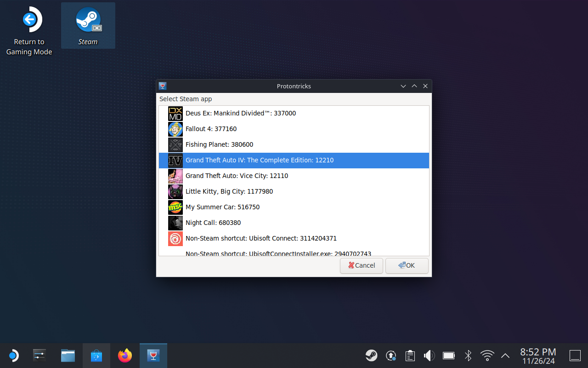Pick My Summer Car: 516750 row
Screen dimensions: 588x368
[294, 207]
